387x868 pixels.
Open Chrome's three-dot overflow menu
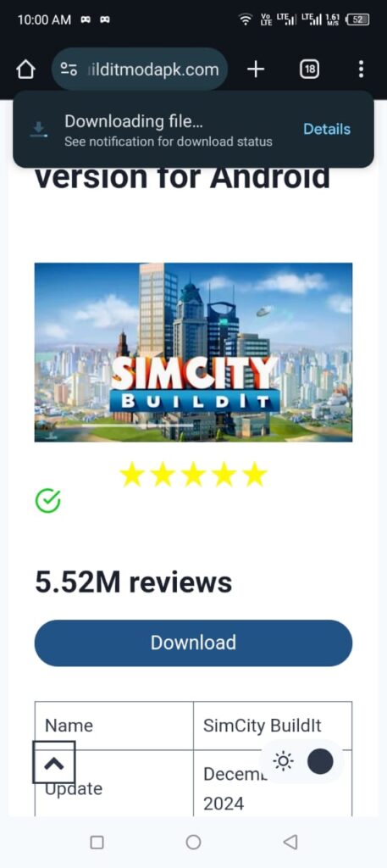(361, 70)
